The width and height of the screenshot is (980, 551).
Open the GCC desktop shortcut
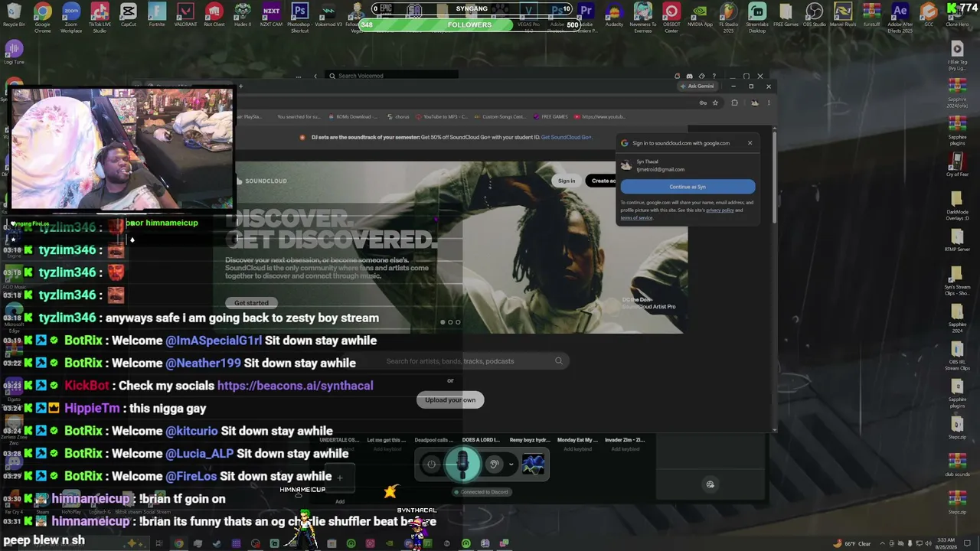tap(929, 14)
